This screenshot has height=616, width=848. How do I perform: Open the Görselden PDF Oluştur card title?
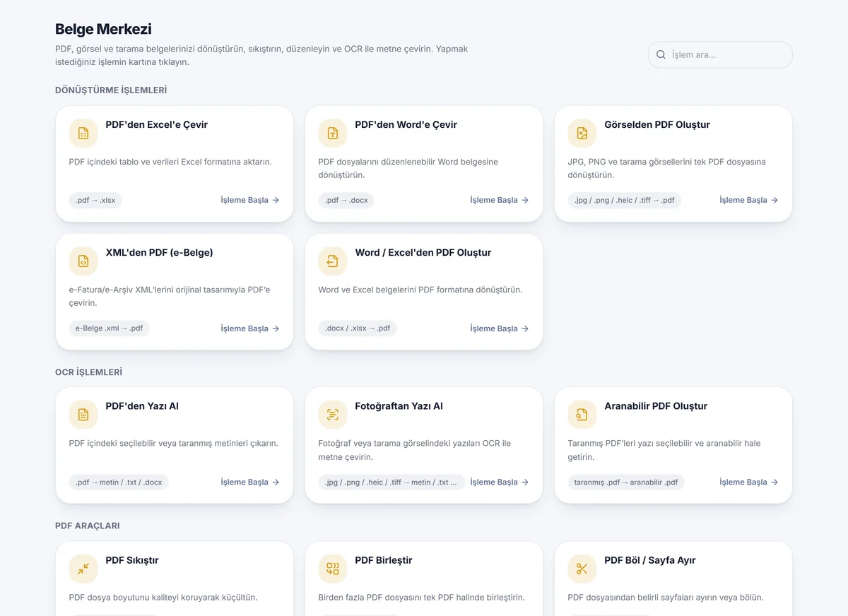(657, 124)
